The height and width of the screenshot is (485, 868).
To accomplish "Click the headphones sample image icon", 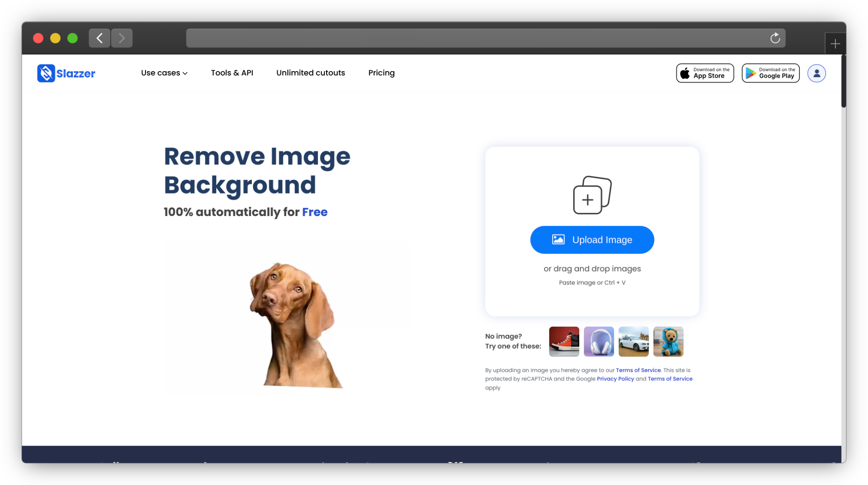I will (x=599, y=341).
